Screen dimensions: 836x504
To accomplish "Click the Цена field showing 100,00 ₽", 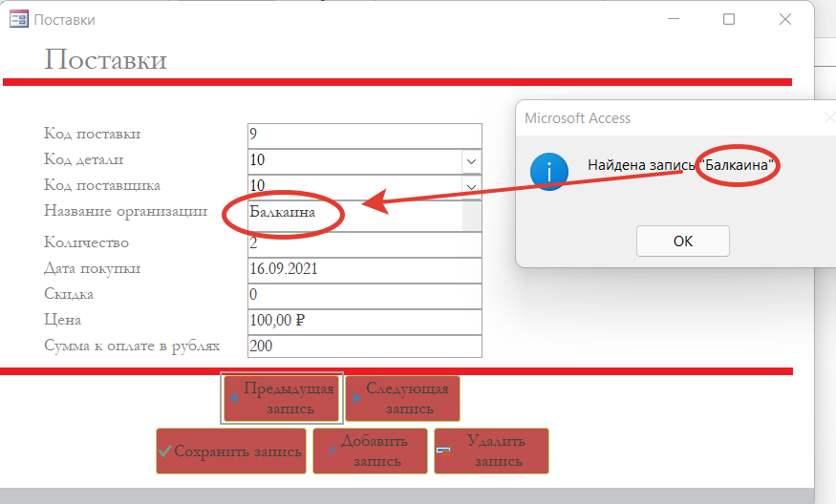I will pyautogui.click(x=365, y=322).
